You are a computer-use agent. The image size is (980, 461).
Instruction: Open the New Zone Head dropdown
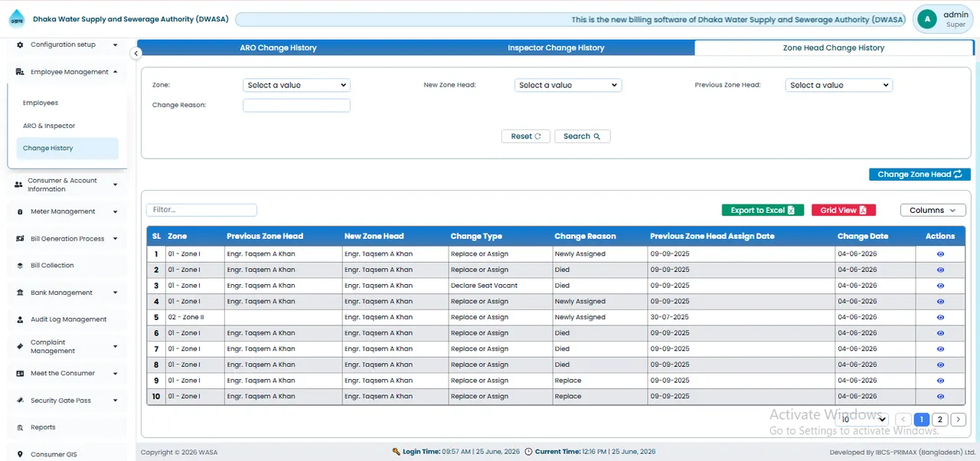568,85
